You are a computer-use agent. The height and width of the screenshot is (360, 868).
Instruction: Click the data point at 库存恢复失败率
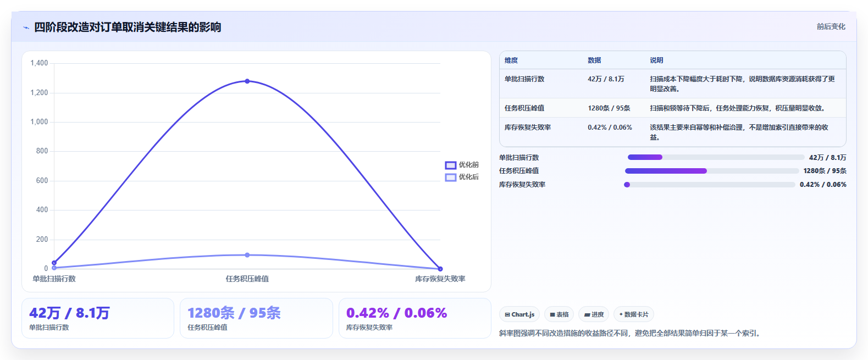[x=440, y=269]
